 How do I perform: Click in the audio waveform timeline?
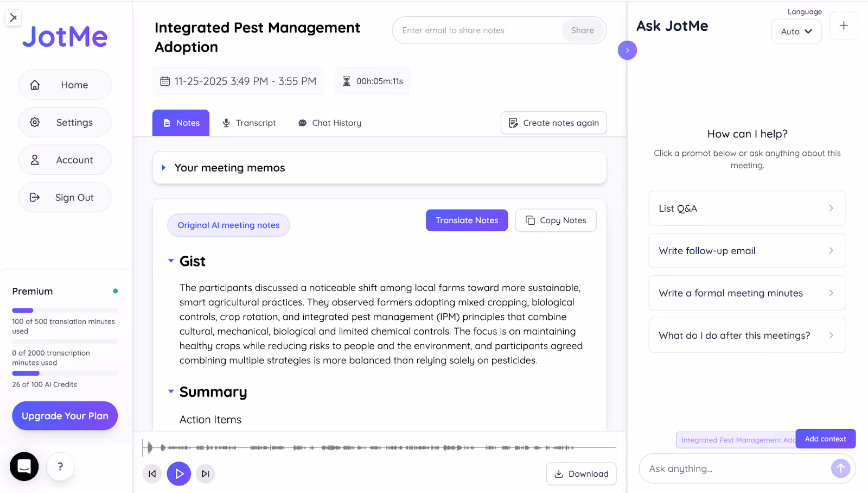coord(379,447)
